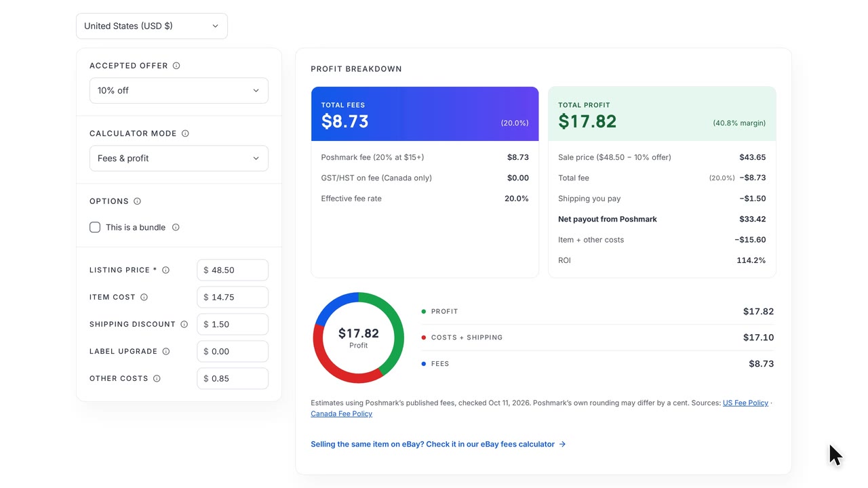Focus the Item Cost input field
This screenshot has height=488, width=868.
(x=233, y=297)
